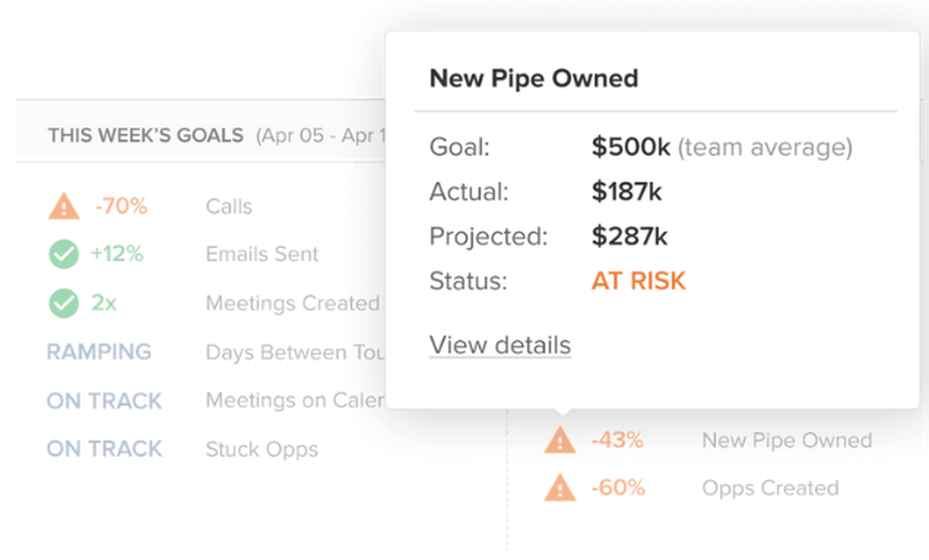Viewport: 929px width, 560px height.
Task: Select the Stuck Opps goal row
Action: [x=261, y=449]
